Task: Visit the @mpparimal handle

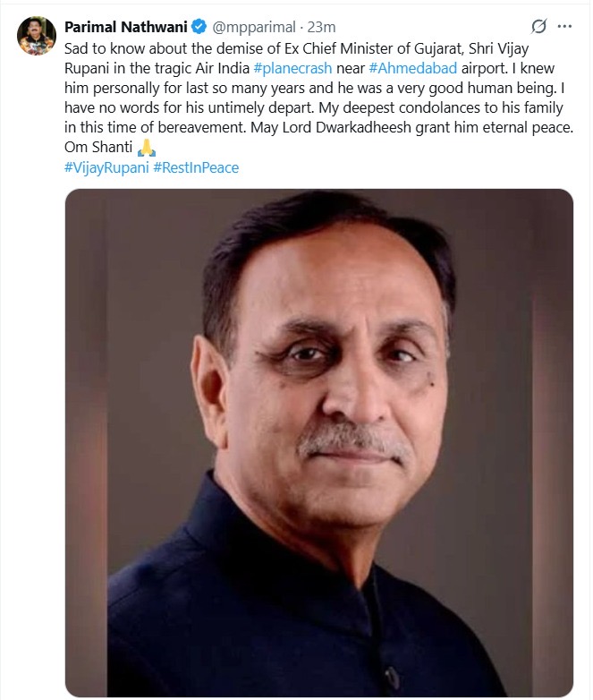Action: pyautogui.click(x=254, y=27)
